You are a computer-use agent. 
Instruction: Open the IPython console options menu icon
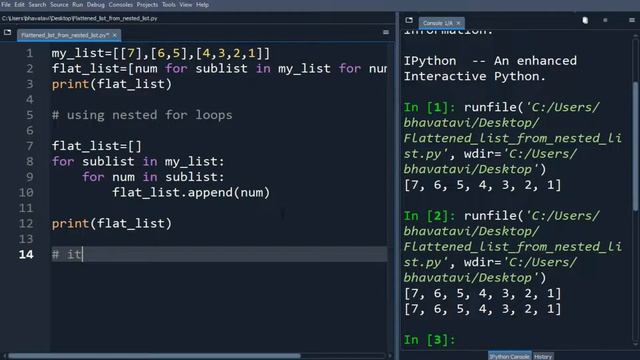(x=631, y=20)
